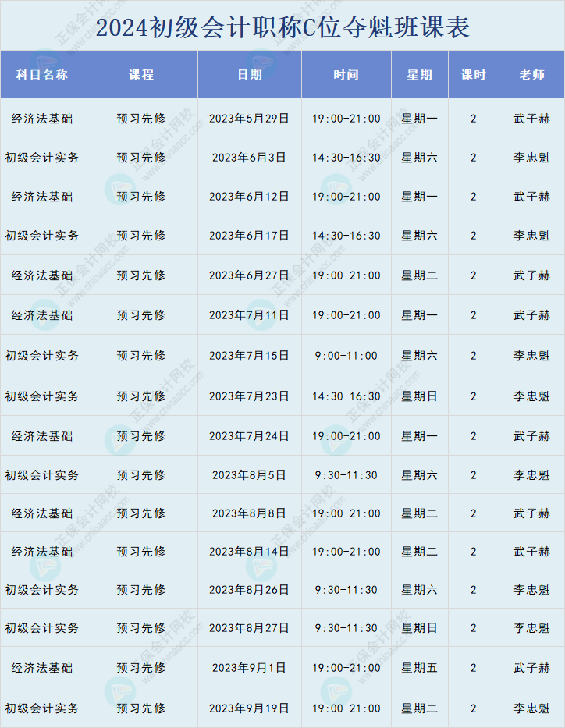Click the title 2024初级会计职称C位夺魁班课表
Screen dimensions: 565x728
pyautogui.click(x=282, y=27)
